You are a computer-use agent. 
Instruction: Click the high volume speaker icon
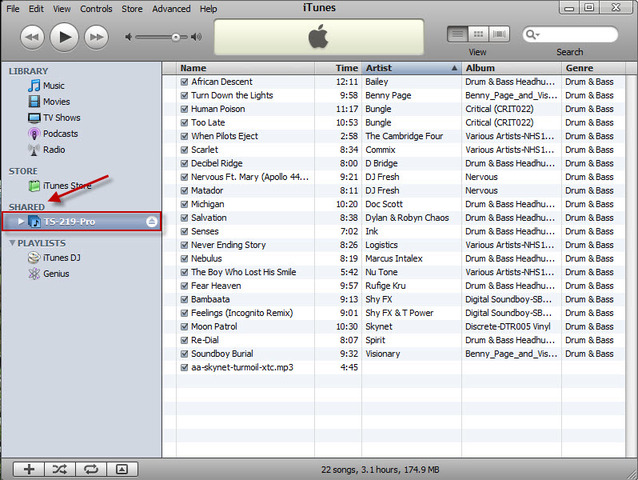(x=196, y=37)
